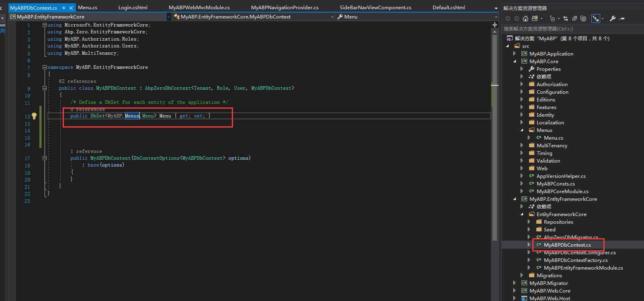Image resolution: width=644 pixels, height=301 pixels.
Task: Select the Editions folder
Action: pos(542,99)
